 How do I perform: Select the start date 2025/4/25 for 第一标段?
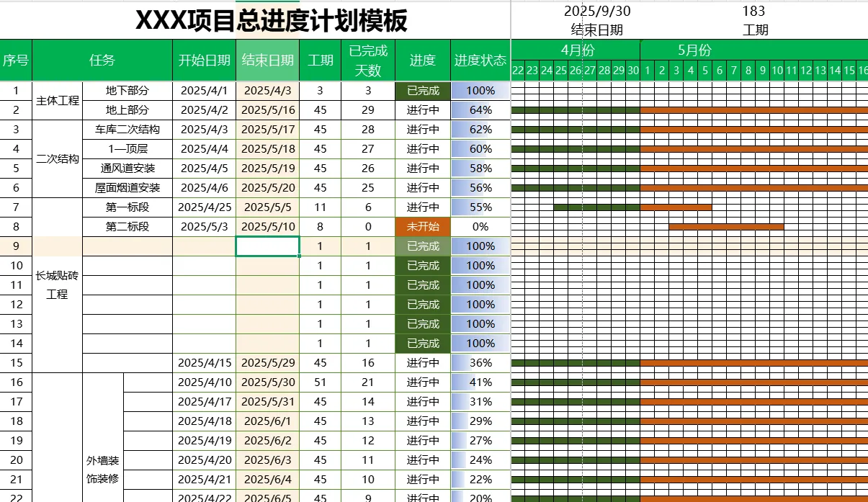(x=202, y=207)
